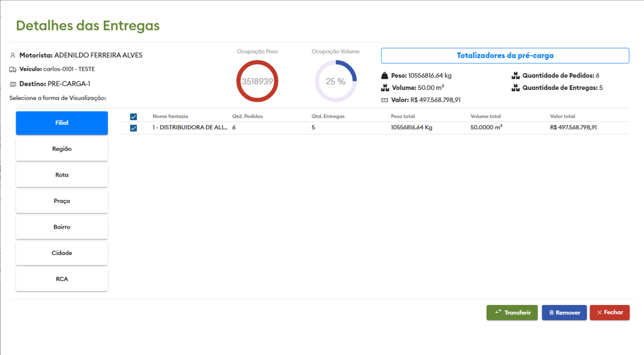The image size is (644, 355).
Task: Switch to the Região view
Action: coord(62,149)
